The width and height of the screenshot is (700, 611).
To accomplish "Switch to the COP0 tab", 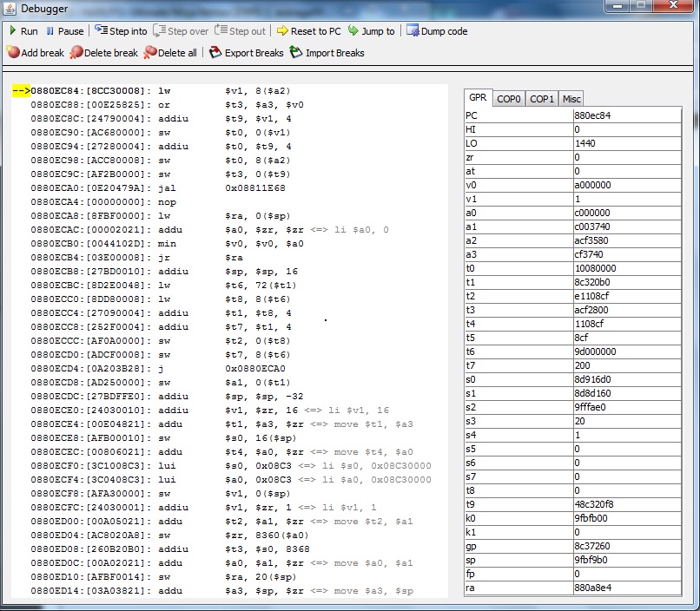I will click(508, 99).
